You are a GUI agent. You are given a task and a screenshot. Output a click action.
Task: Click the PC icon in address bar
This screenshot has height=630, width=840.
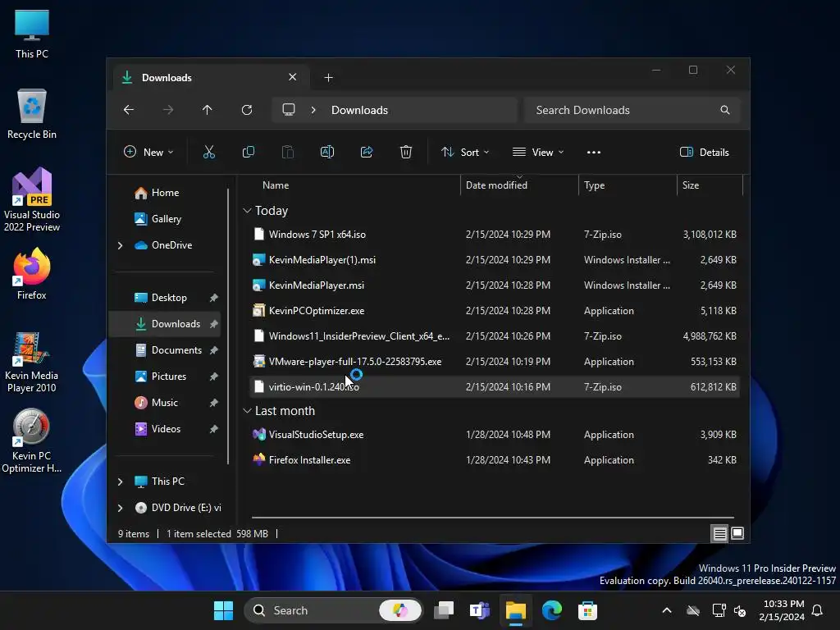coord(289,110)
